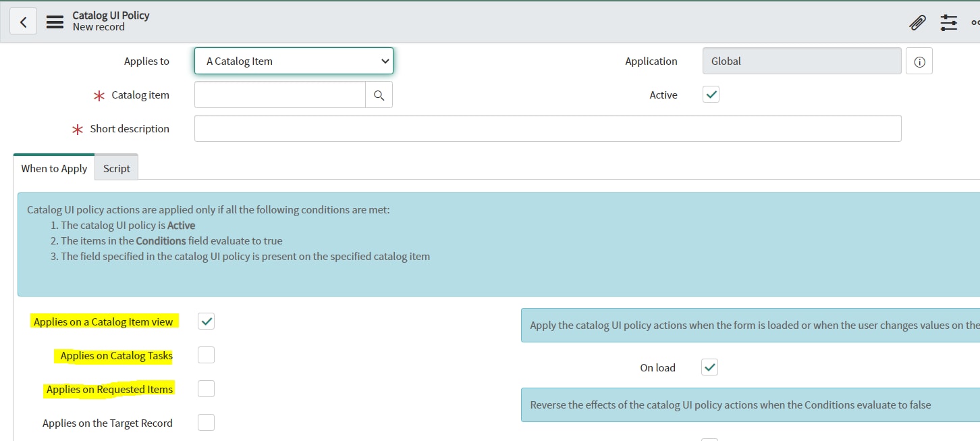The width and height of the screenshot is (980, 441).
Task: Go back using the left arrow button
Action: tap(23, 22)
